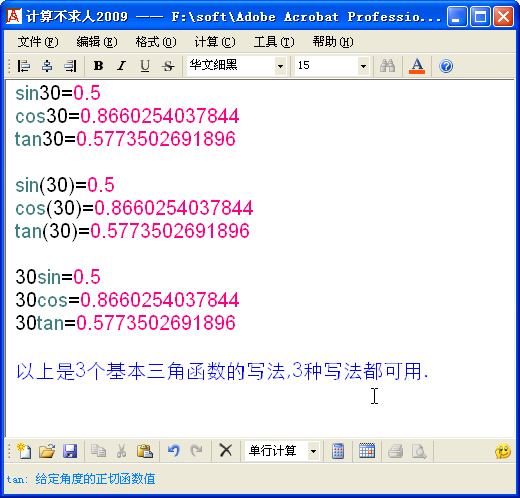Open the 计算(C) menu

(x=215, y=42)
